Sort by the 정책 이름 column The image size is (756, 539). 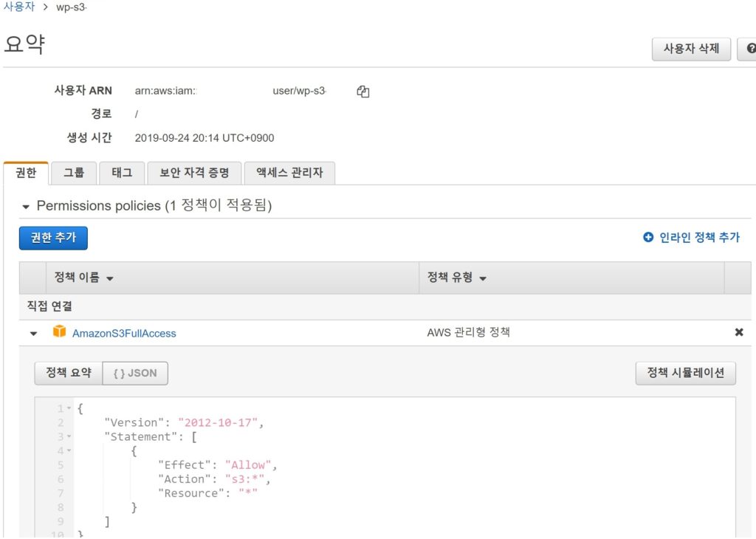83,278
